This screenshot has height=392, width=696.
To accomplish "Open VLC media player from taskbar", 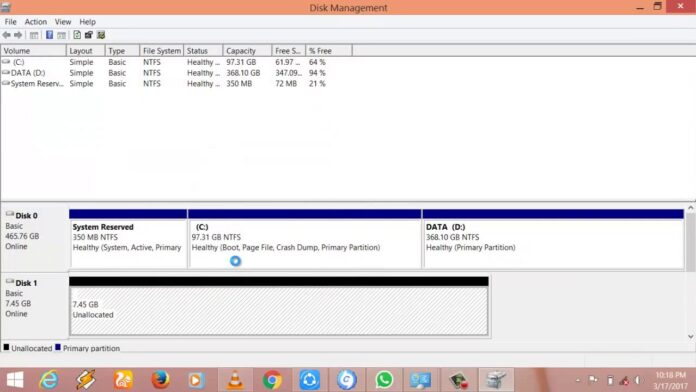I will pos(235,380).
